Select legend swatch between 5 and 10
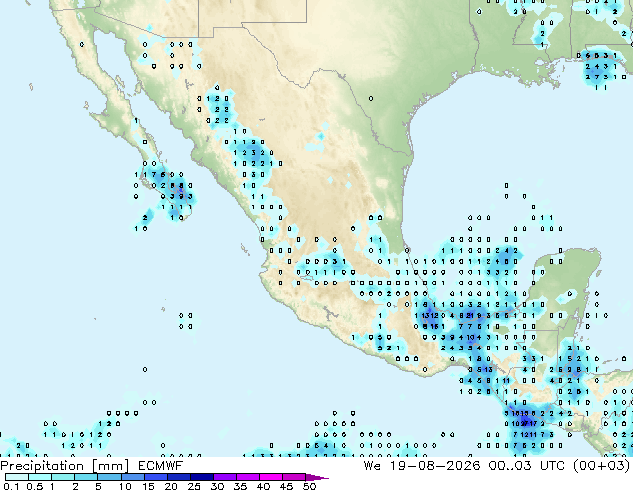 point(109,477)
